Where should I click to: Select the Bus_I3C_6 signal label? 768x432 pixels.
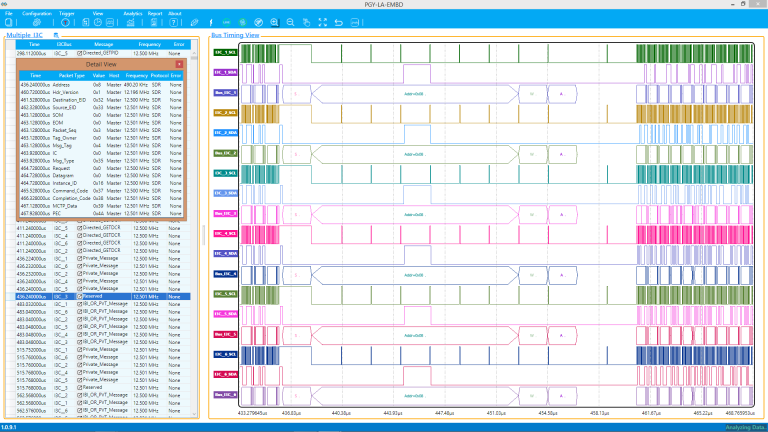225,394
